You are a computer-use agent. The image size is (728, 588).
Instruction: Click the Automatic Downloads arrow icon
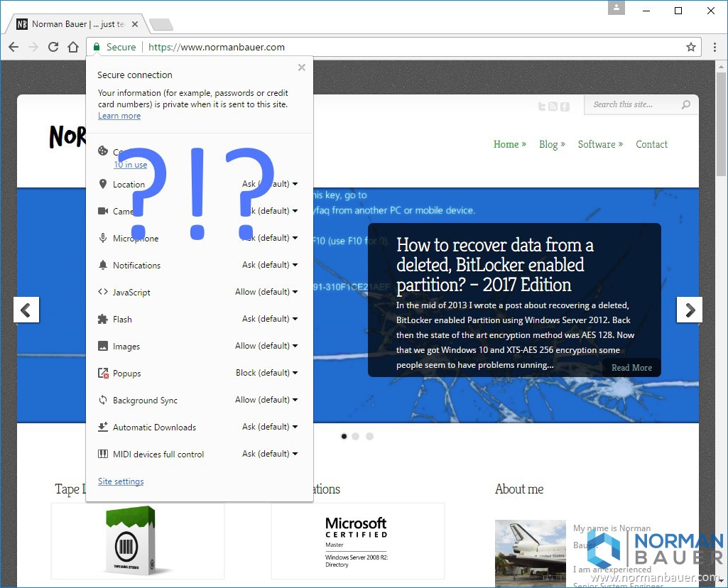103,427
